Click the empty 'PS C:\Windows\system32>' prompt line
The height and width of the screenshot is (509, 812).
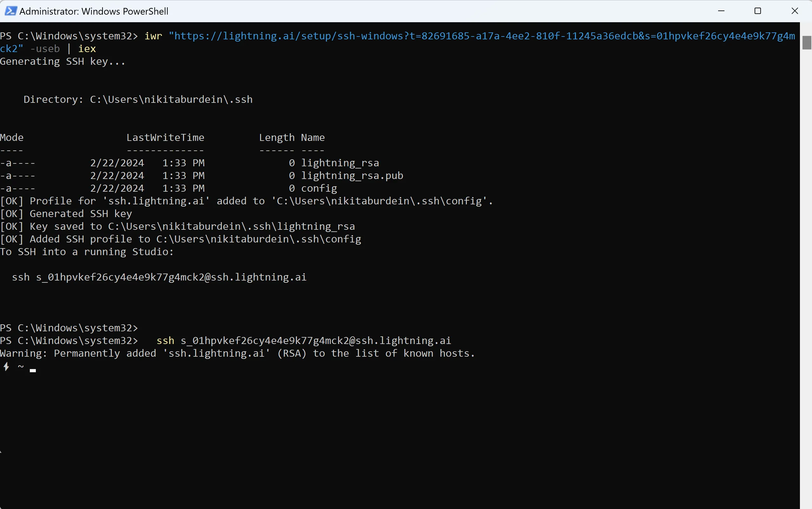click(x=69, y=328)
